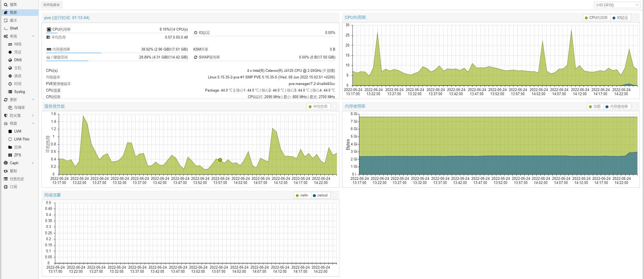Image resolution: width=644 pixels, height=279 pixels.
Task: Click the 软件包版本 button
Action: pos(52,5)
